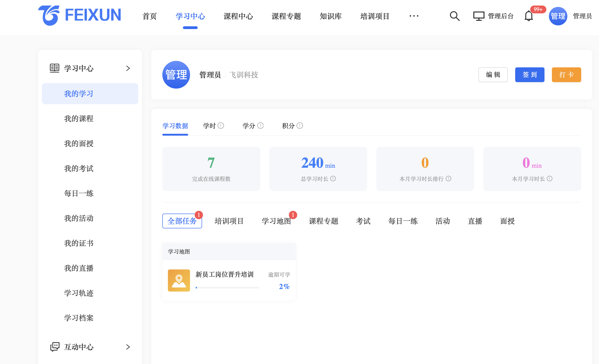Open 我的考试 in sidebar
Image resolution: width=599 pixels, height=364 pixels.
[x=79, y=168]
